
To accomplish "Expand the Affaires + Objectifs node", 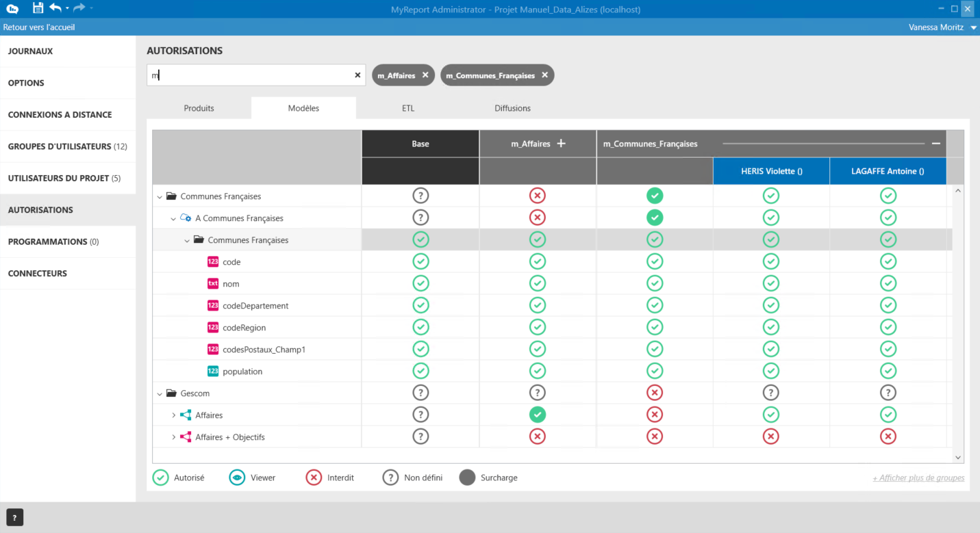I will coord(173,437).
